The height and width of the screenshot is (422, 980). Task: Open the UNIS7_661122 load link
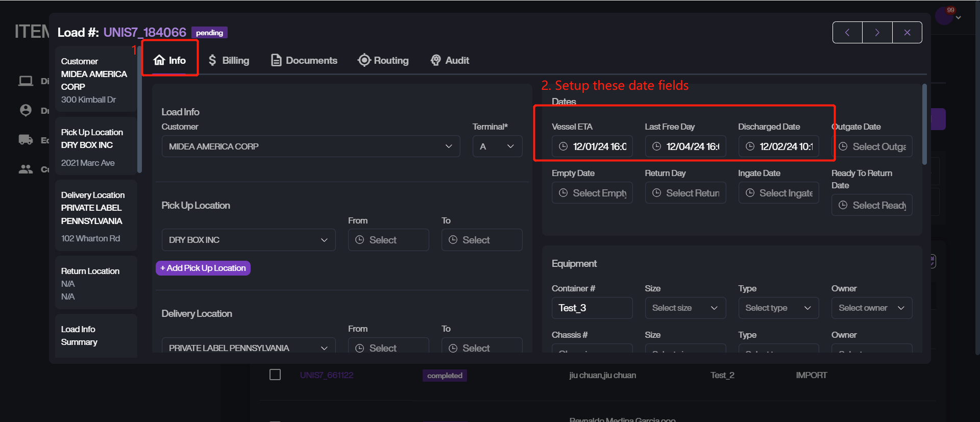click(327, 375)
